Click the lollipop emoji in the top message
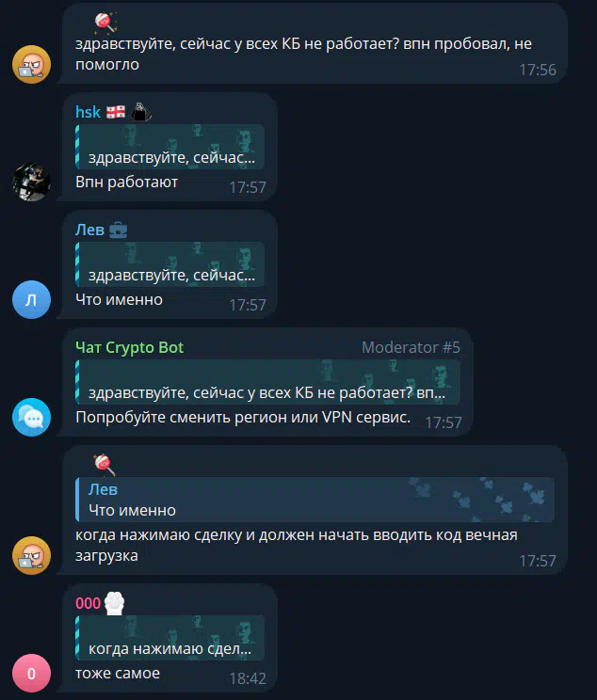 [x=105, y=23]
